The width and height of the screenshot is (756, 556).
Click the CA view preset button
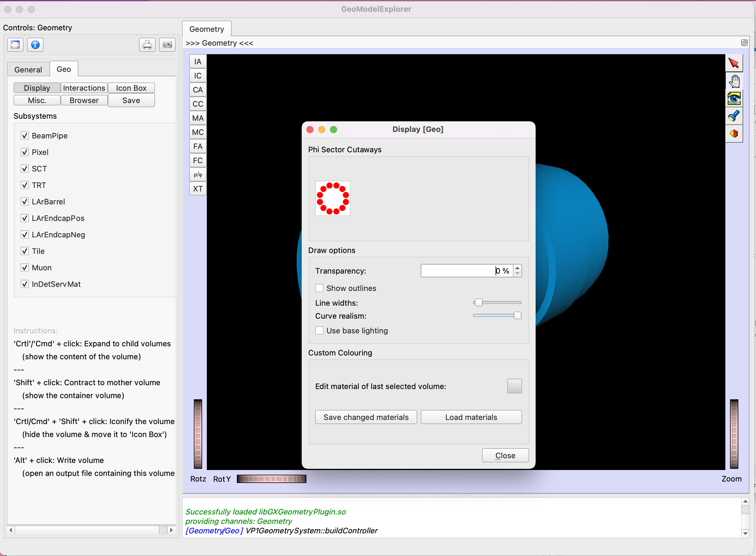pyautogui.click(x=198, y=90)
